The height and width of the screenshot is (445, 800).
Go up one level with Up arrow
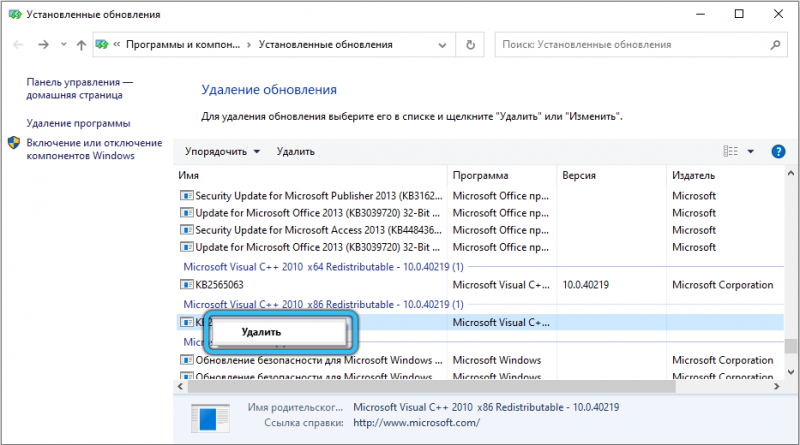click(81, 45)
